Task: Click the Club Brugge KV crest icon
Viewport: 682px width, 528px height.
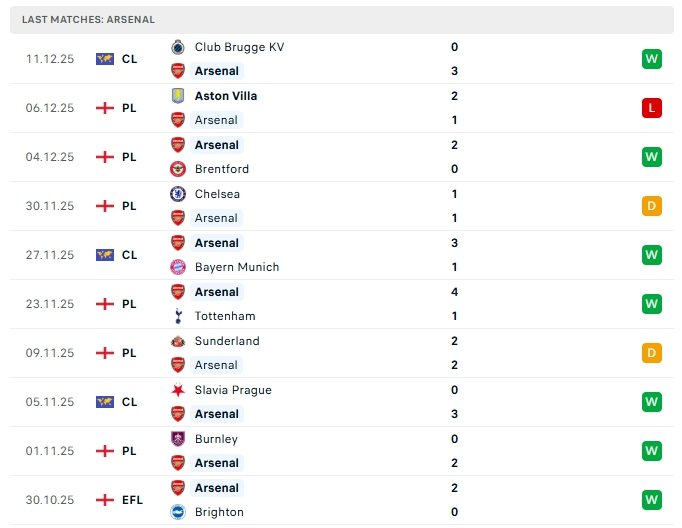Action: [x=178, y=47]
